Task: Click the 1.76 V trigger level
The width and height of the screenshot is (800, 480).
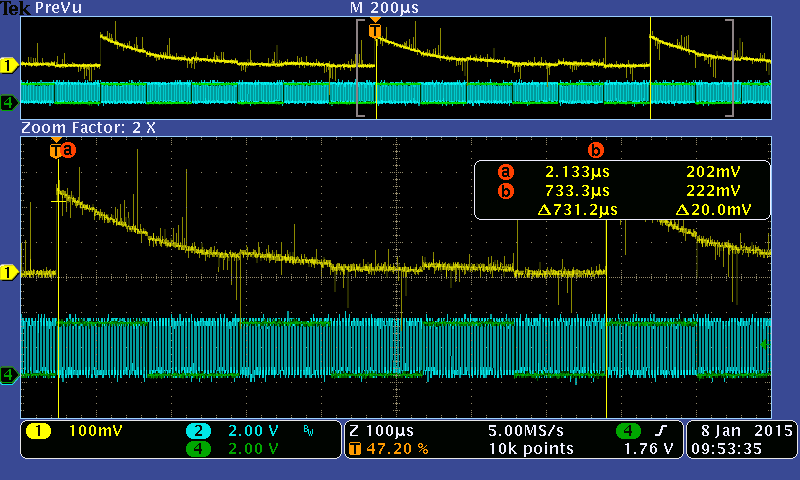Action: pyautogui.click(x=648, y=449)
